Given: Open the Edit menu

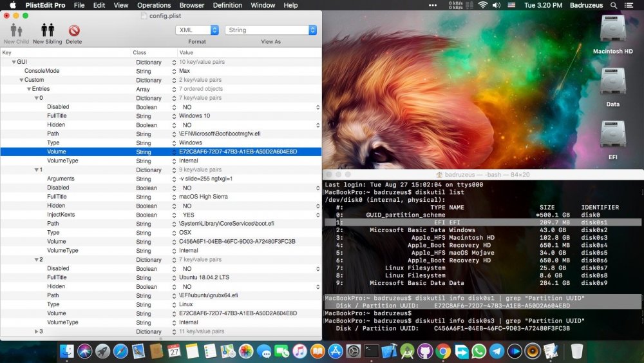Looking at the screenshot, I should [99, 5].
